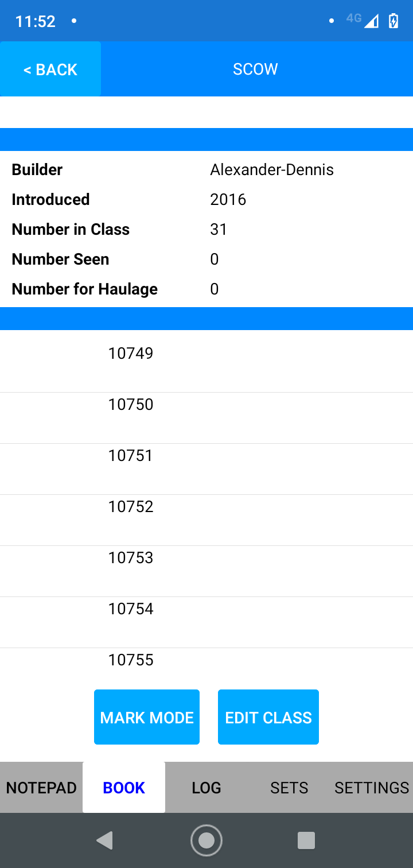Select vehicle number 10755
This screenshot has width=413, height=868.
click(131, 660)
